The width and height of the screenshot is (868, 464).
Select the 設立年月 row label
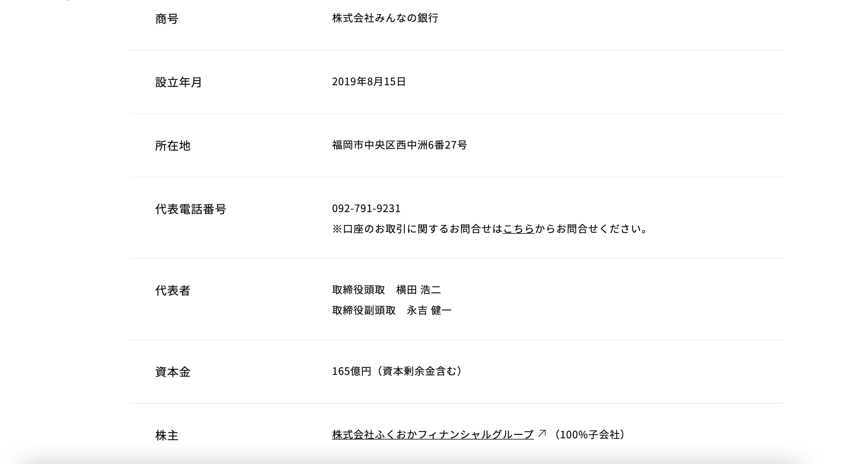[178, 82]
